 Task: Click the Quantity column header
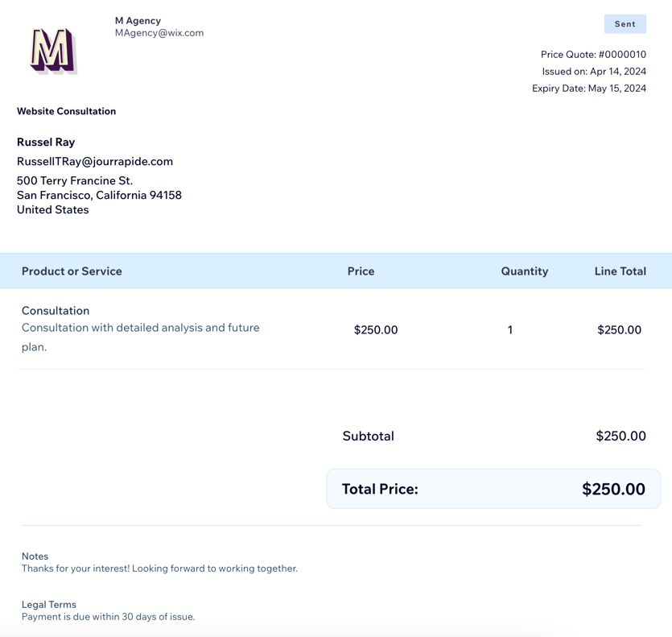pos(525,271)
